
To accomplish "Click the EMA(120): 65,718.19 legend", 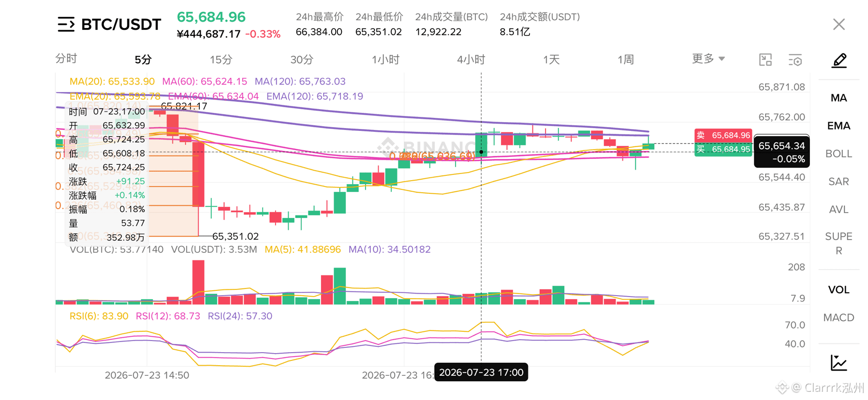I will 315,96.
